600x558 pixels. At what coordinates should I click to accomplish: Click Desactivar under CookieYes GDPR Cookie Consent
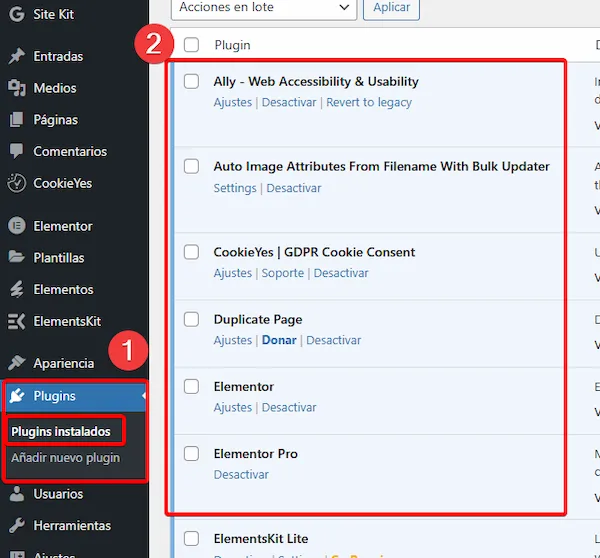pyautogui.click(x=341, y=273)
